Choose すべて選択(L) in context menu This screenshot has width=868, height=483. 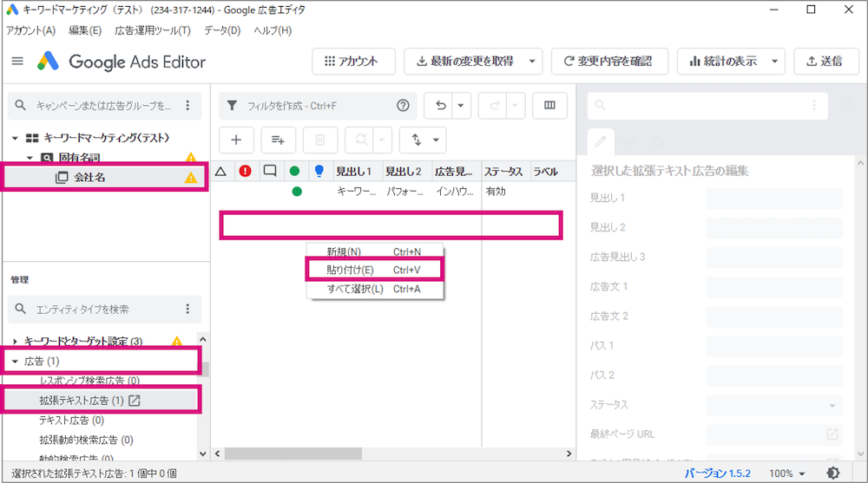coord(375,289)
